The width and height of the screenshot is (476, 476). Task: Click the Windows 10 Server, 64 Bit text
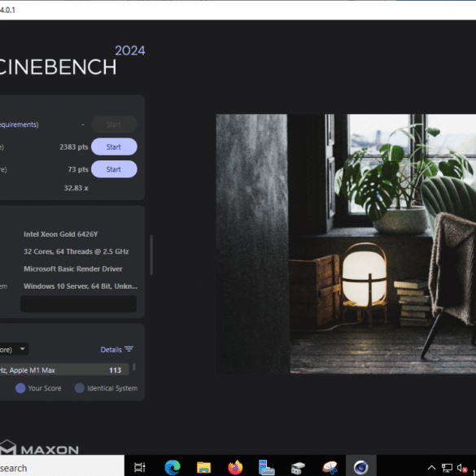[x=81, y=286]
